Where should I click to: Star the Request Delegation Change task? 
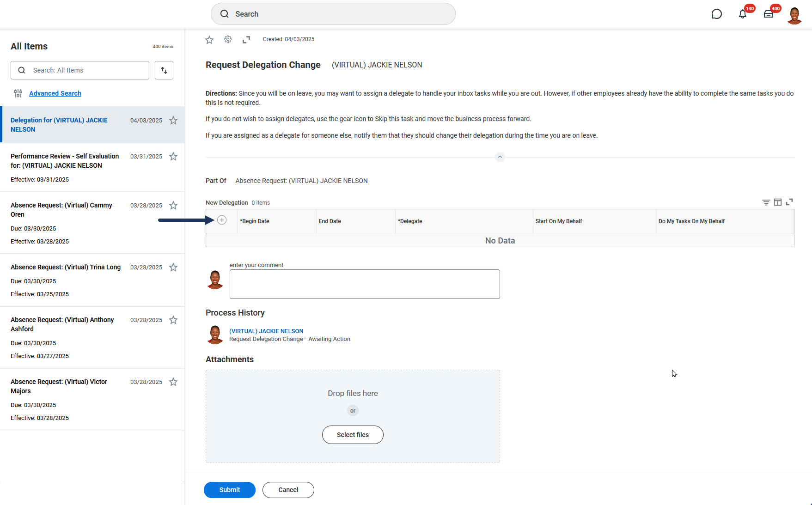coord(209,40)
